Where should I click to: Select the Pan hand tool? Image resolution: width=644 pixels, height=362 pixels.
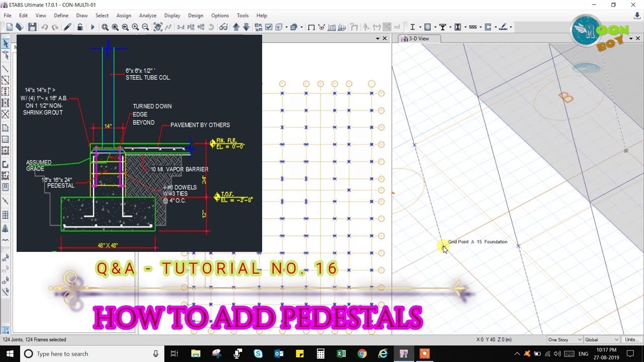pos(158,27)
